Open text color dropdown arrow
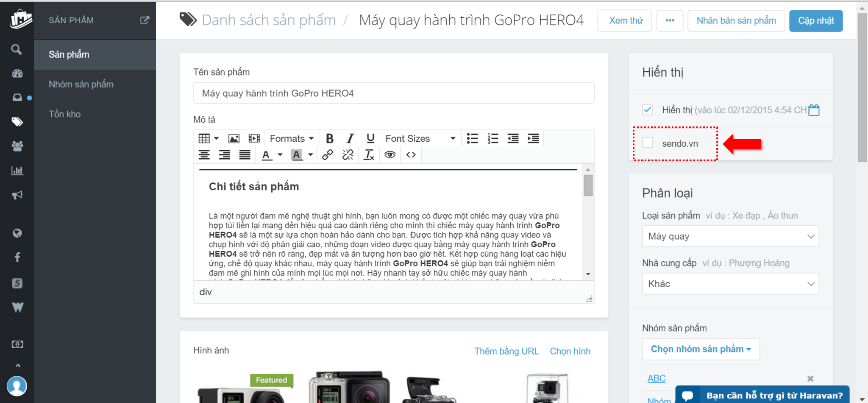Screen dimensions: 868x403 [280, 155]
